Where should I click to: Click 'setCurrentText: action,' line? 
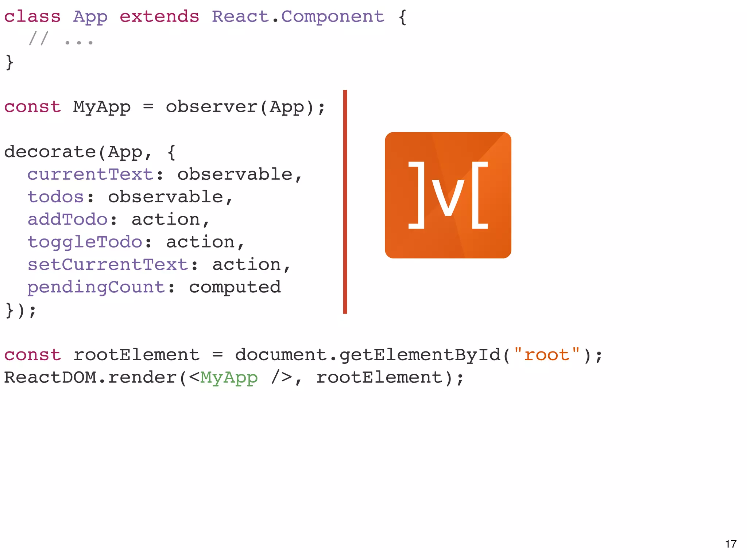coord(159,265)
